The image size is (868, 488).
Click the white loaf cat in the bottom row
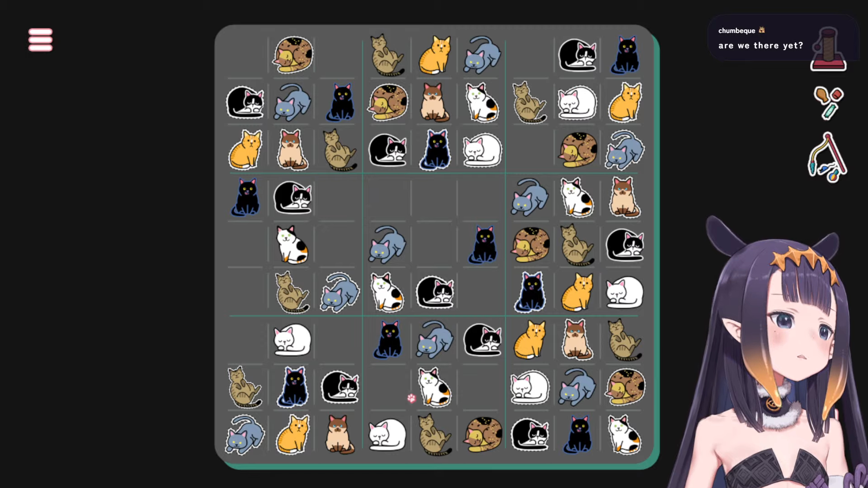(x=387, y=435)
